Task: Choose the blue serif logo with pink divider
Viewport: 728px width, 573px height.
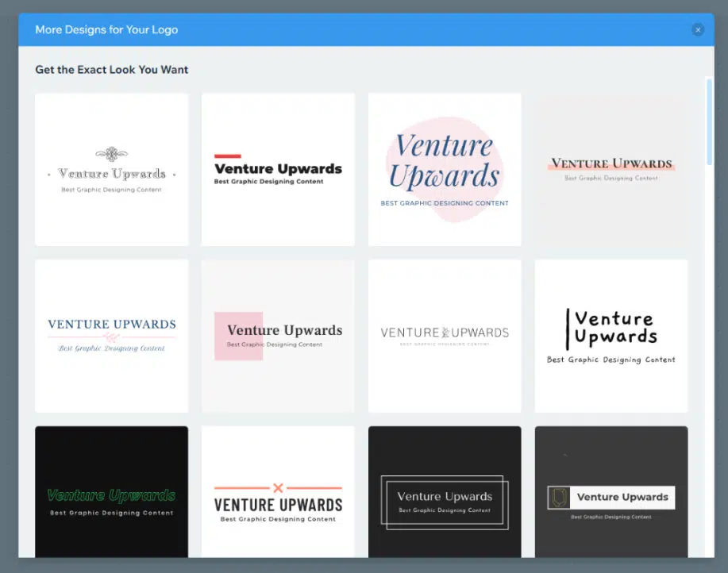Action: pyautogui.click(x=112, y=336)
